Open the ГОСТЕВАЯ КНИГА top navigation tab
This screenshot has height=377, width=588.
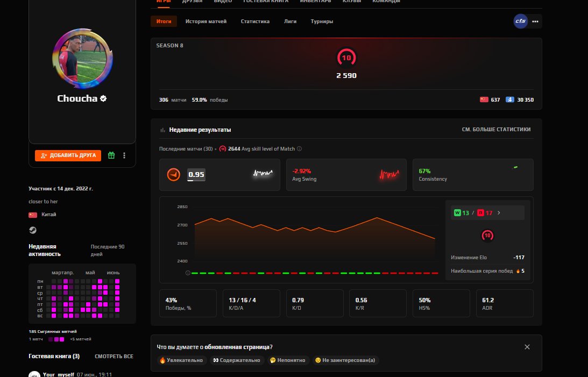point(266,2)
